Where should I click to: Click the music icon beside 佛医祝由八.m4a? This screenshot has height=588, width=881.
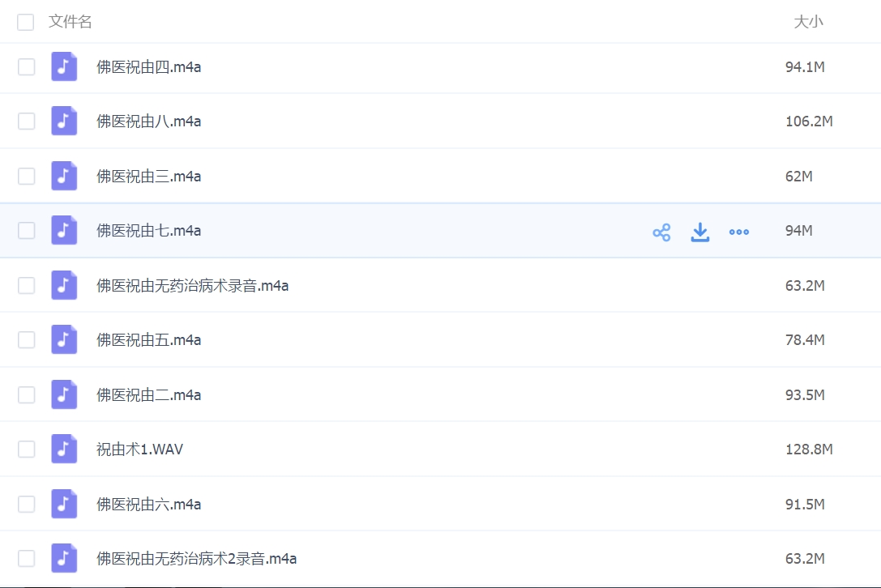64,121
